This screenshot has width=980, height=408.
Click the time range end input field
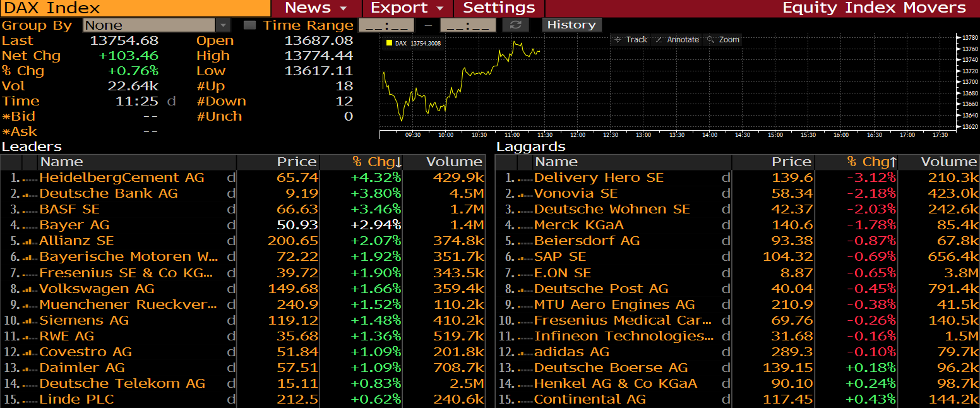point(468,25)
